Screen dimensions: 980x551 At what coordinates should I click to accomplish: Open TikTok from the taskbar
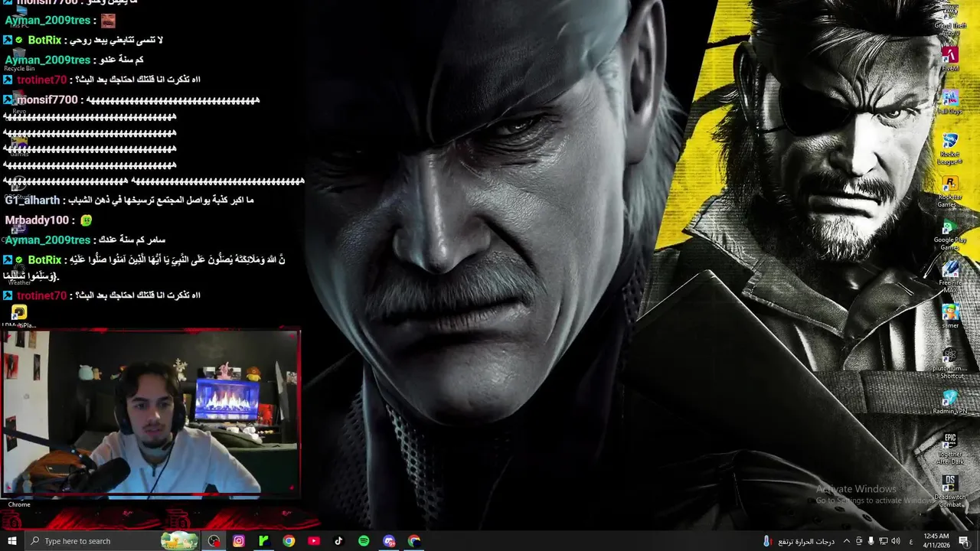[338, 541]
